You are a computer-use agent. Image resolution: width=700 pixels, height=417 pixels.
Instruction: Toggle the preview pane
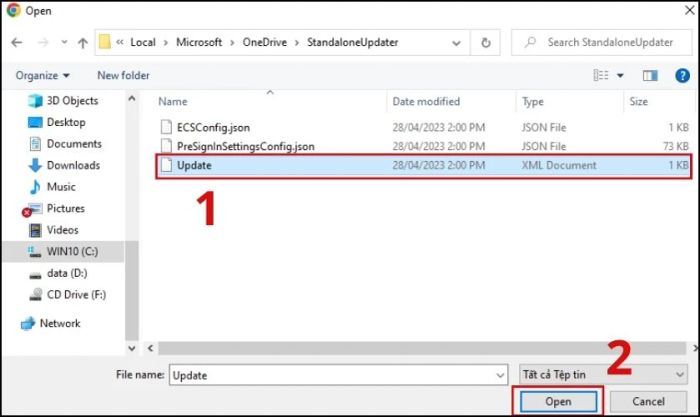point(650,76)
